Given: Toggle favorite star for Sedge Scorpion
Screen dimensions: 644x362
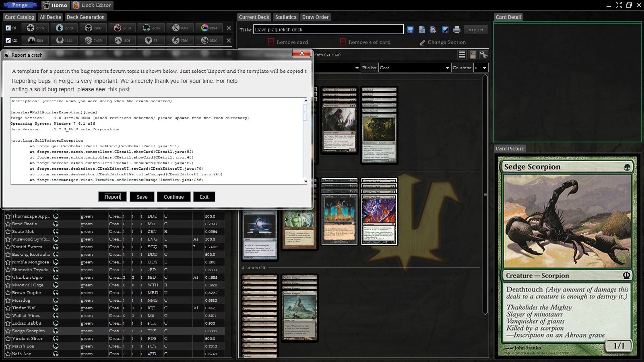Looking at the screenshot, I should click(8, 331).
